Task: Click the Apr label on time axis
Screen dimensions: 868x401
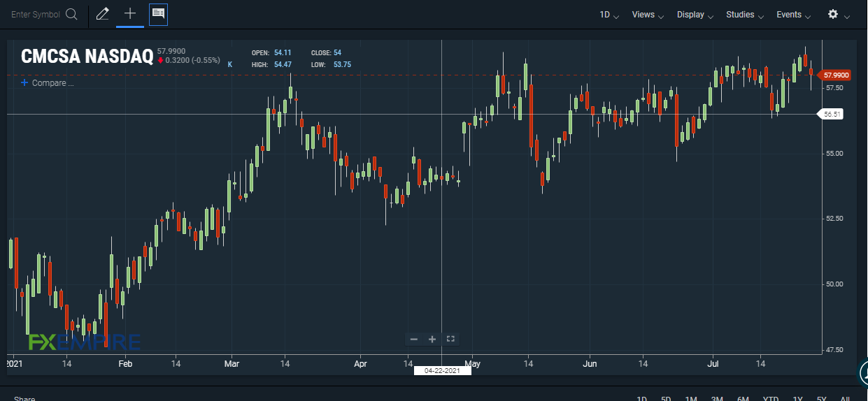Action: (361, 363)
